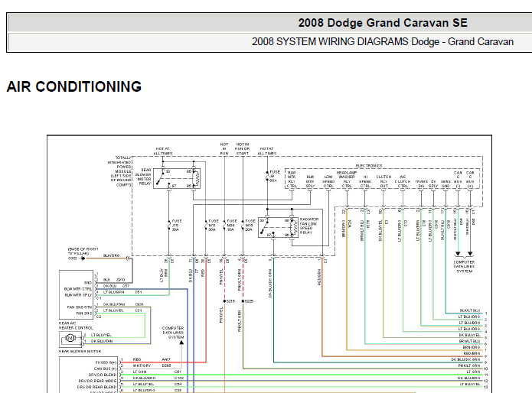Click the 'FUSE M11 20A' label

[x=213, y=226]
